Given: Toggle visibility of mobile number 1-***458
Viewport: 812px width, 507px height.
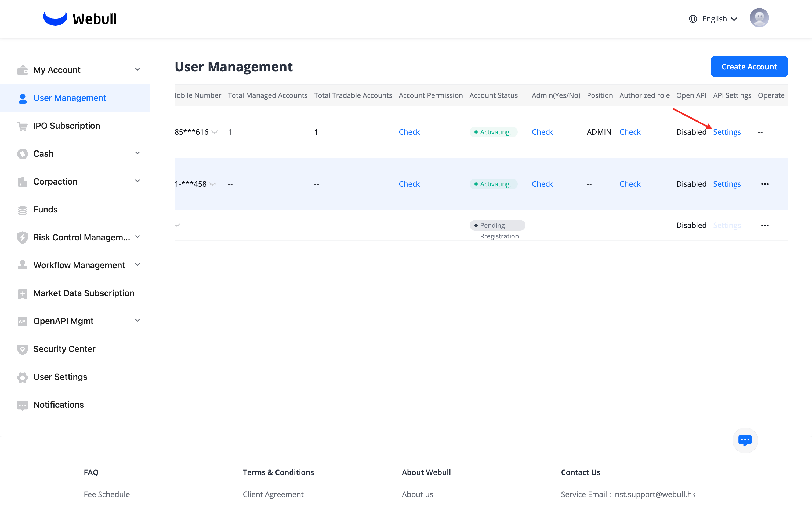Looking at the screenshot, I should pos(213,184).
